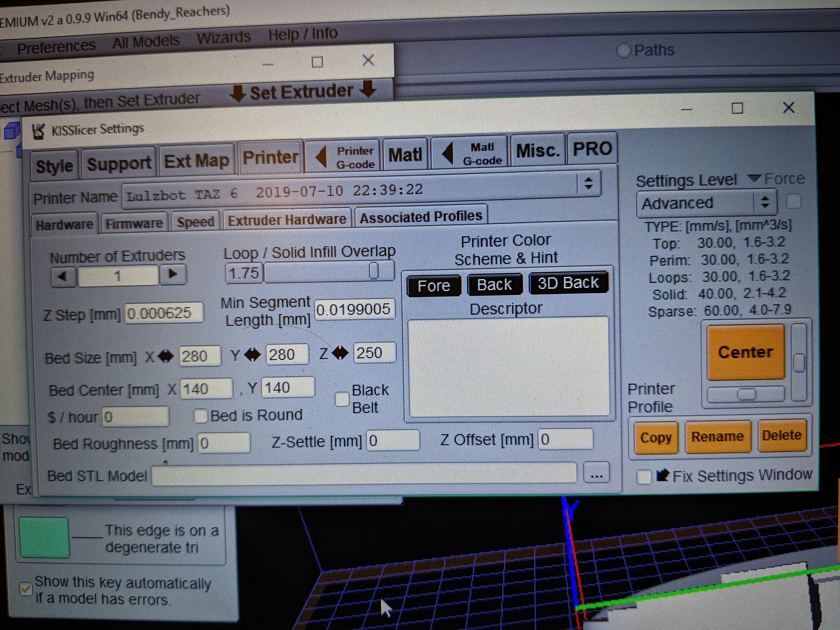Click the Bed Size X field
This screenshot has width=840, height=630.
point(200,356)
